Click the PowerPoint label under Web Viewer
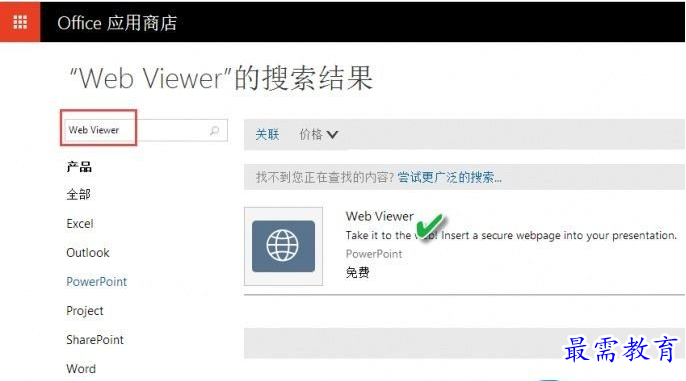The image size is (686, 381). 374,254
